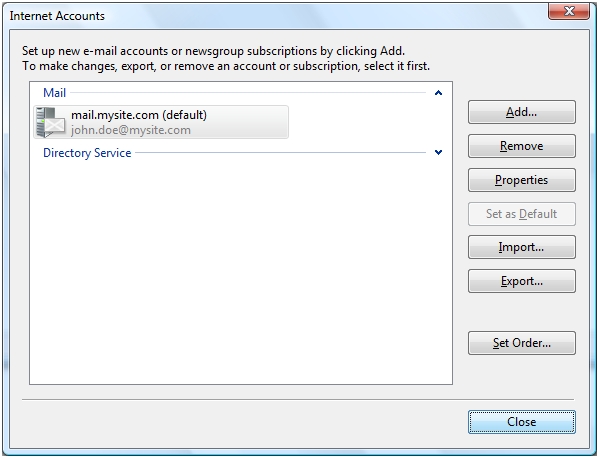
Task: Open the Set Order... button
Action: coord(521,343)
